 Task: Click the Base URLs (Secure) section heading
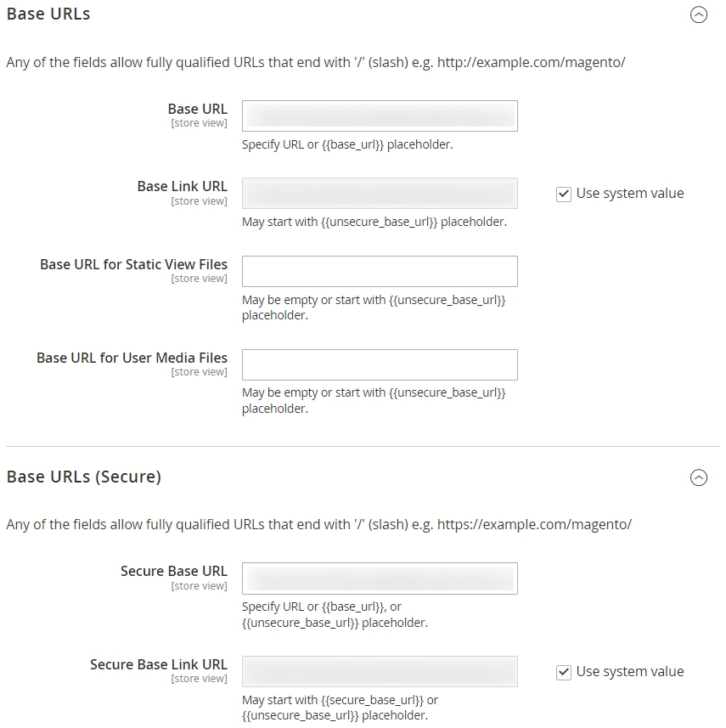click(x=83, y=477)
